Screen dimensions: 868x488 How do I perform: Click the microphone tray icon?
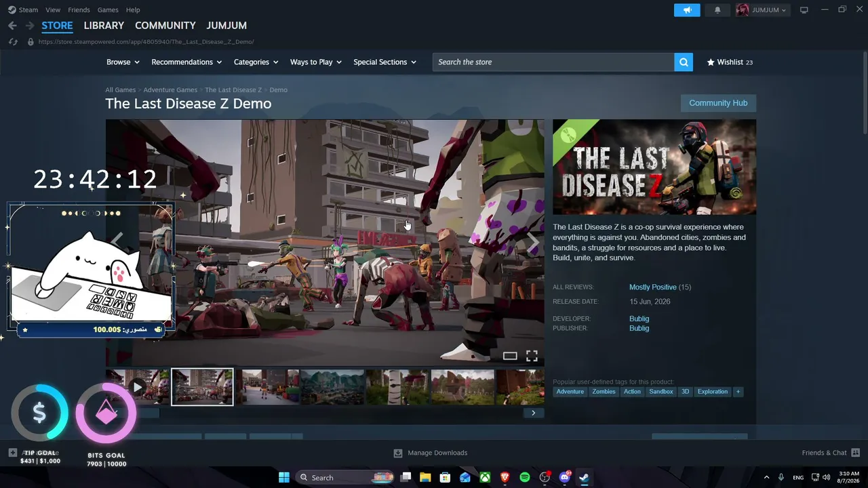point(781,478)
